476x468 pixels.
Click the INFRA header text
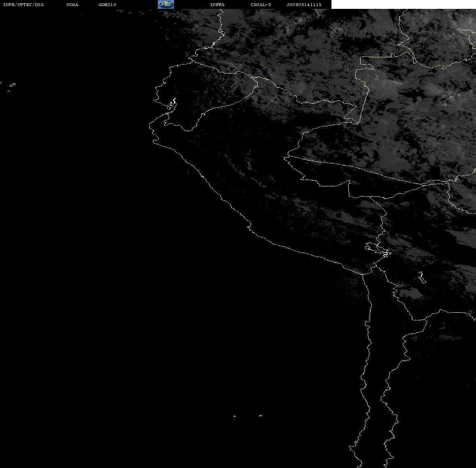(217, 4)
